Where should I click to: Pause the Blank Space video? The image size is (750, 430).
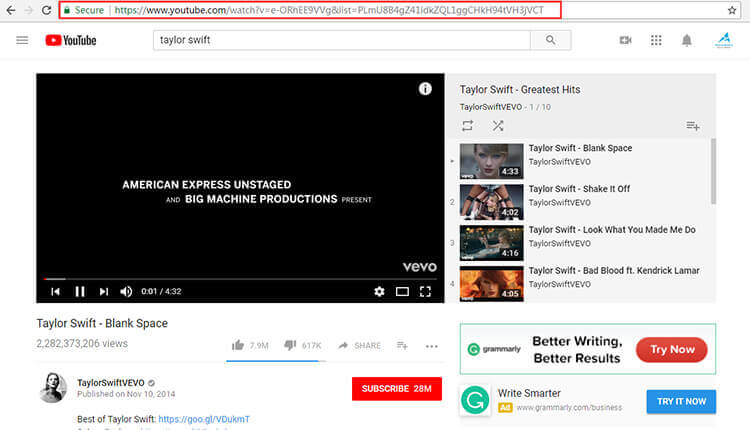[80, 291]
